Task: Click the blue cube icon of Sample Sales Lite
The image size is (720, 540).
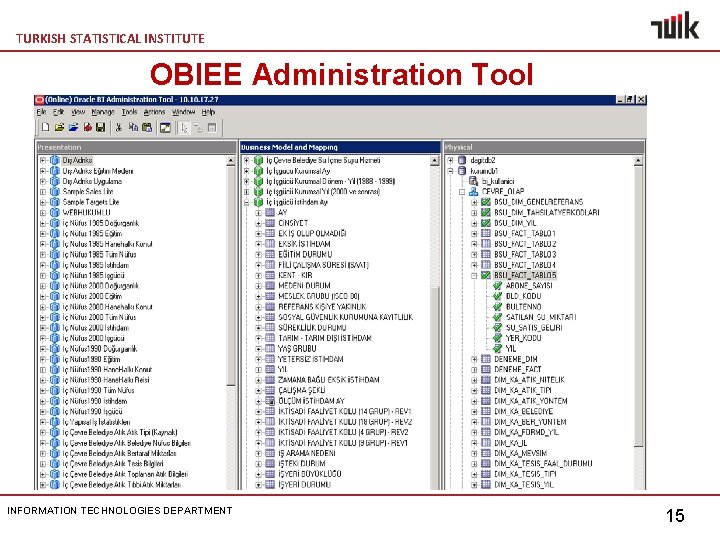Action: click(55, 191)
